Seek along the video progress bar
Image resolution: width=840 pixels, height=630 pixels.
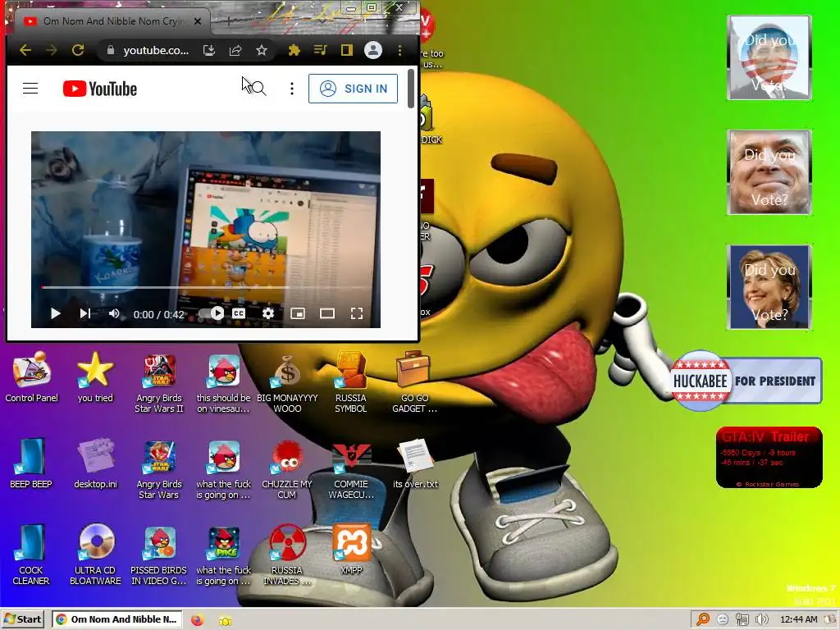206,288
